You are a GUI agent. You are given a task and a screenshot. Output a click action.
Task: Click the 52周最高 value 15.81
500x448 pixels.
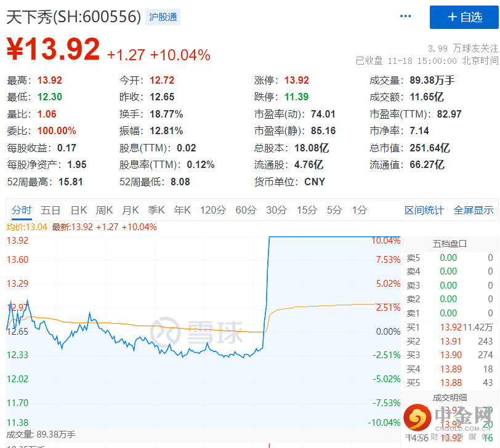(70, 182)
